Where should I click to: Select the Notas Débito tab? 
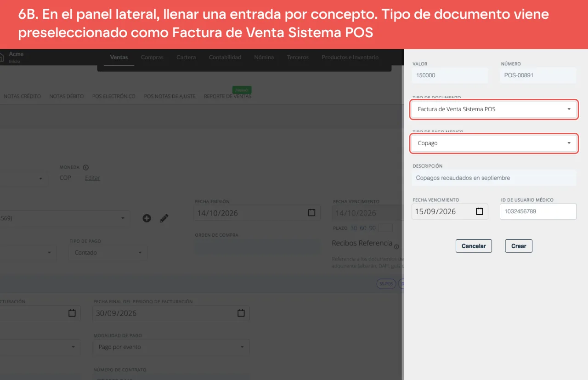point(67,96)
